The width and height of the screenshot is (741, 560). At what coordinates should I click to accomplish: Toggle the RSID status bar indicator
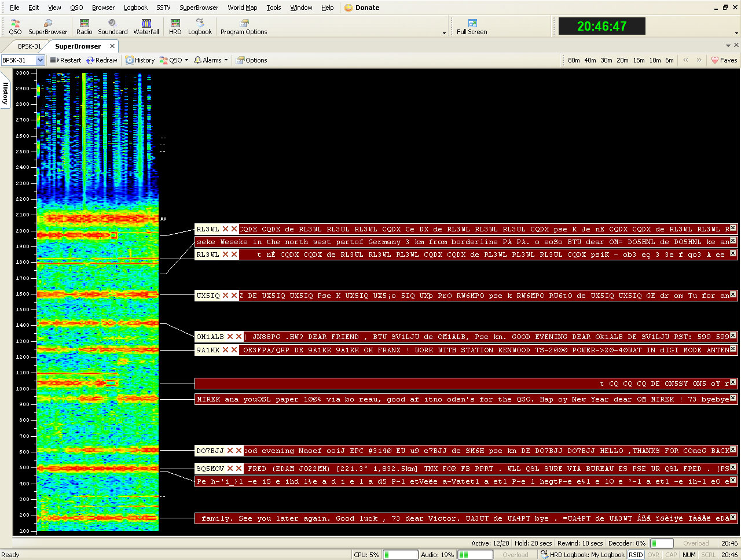(x=636, y=555)
